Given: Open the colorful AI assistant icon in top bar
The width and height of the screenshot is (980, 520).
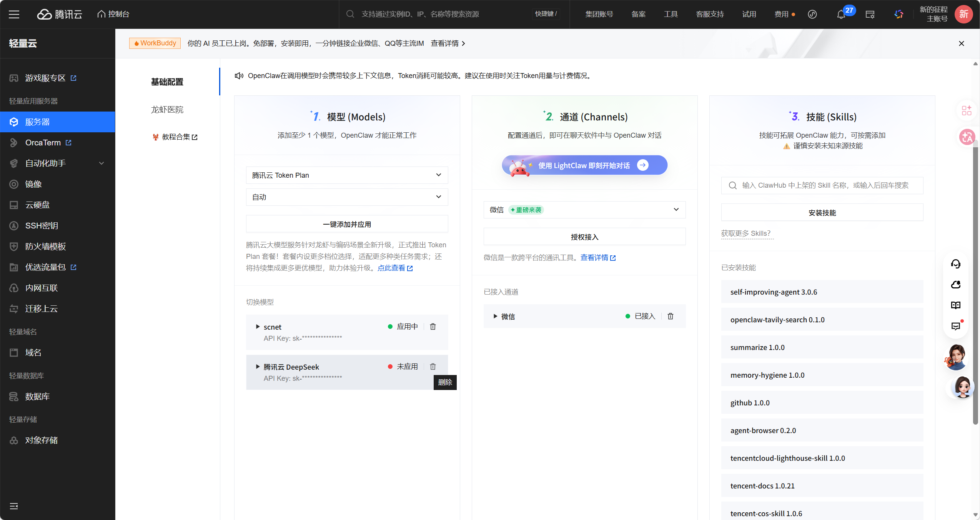Looking at the screenshot, I should tap(898, 15).
